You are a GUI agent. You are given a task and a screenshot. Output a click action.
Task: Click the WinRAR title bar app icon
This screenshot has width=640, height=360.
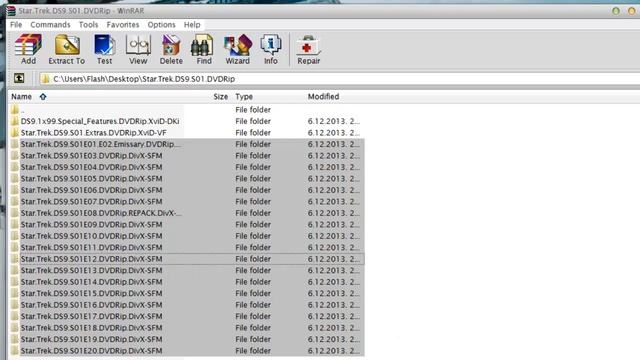(11, 11)
